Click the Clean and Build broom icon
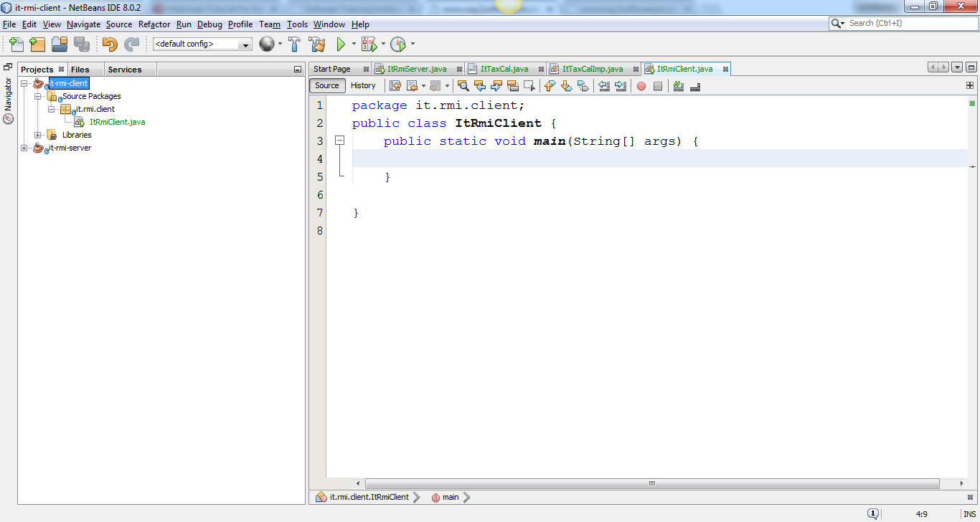The width and height of the screenshot is (980, 522). coord(317,44)
